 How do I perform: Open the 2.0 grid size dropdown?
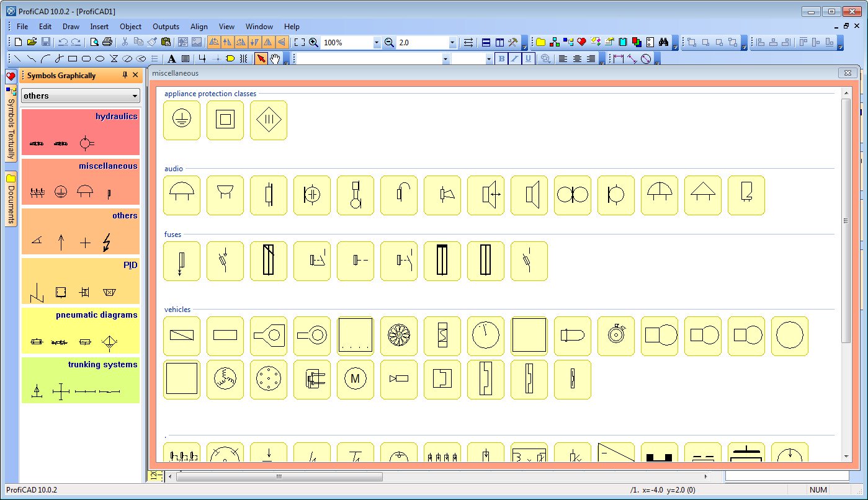pyautogui.click(x=452, y=43)
